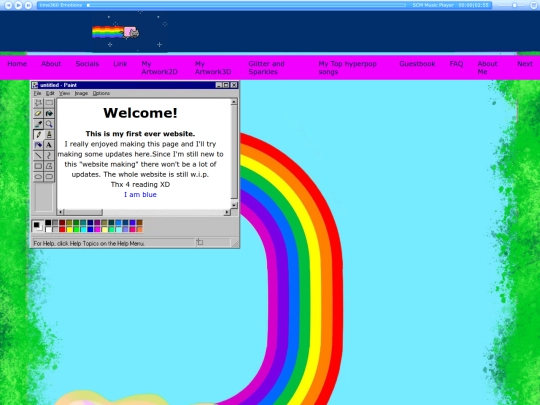Click 'This is my first ever website.' text
Screen dimensions: 540x405
click(140, 134)
